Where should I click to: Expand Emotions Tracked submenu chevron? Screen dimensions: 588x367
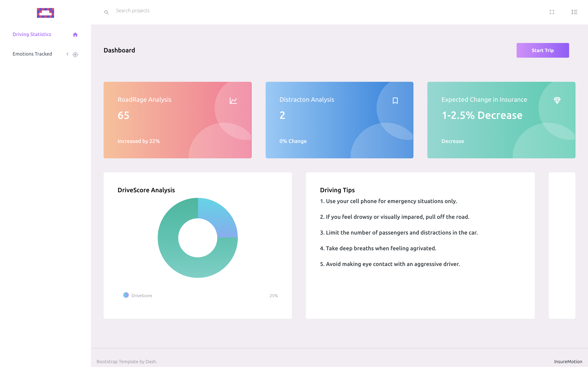pyautogui.click(x=68, y=54)
